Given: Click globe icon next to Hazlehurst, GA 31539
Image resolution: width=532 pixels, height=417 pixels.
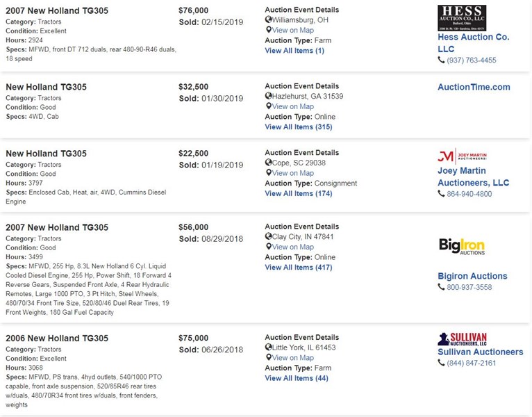Looking at the screenshot, I should coord(268,97).
